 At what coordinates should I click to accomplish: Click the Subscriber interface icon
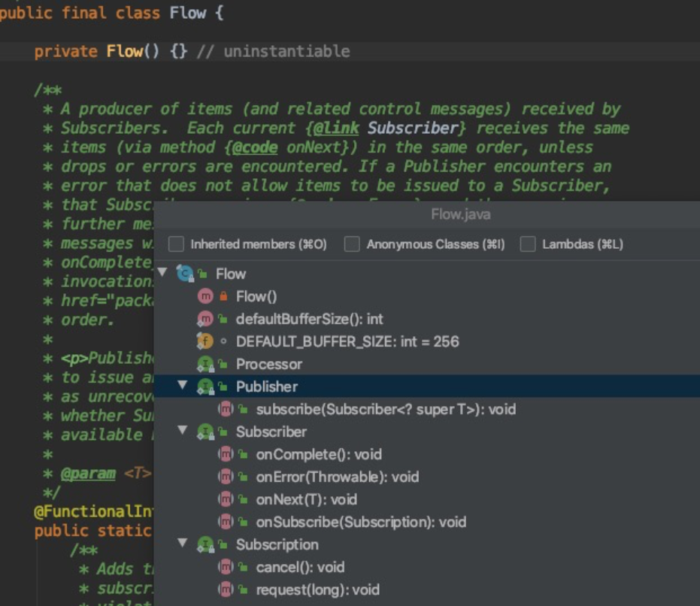[205, 432]
